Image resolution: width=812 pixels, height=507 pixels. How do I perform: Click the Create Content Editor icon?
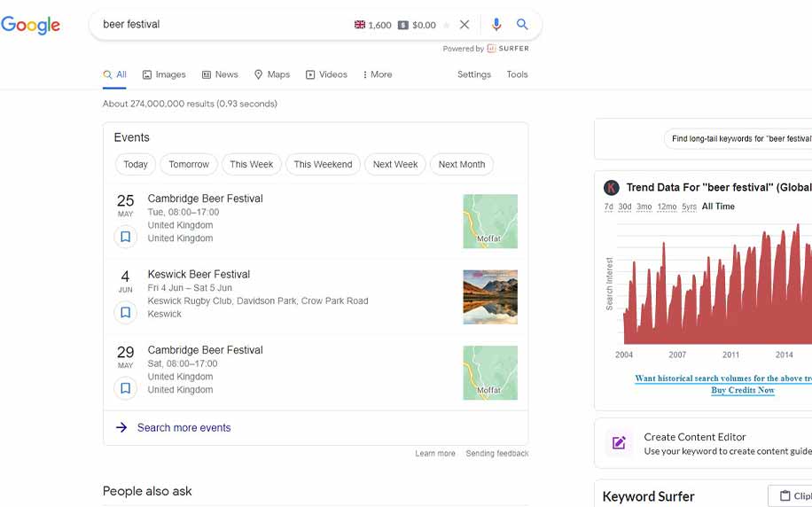[x=619, y=443]
